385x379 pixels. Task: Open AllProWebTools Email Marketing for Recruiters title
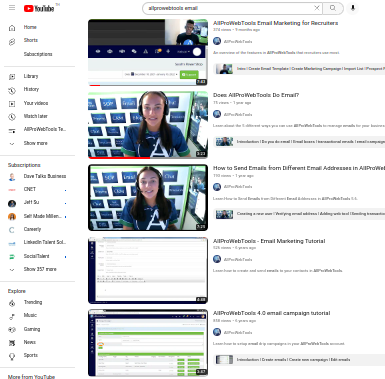pos(275,23)
